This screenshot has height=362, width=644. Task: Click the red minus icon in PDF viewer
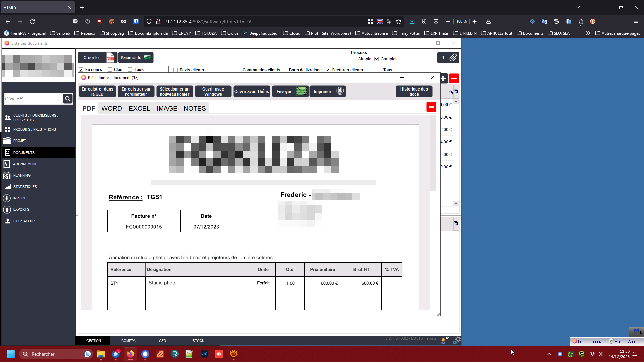(431, 107)
